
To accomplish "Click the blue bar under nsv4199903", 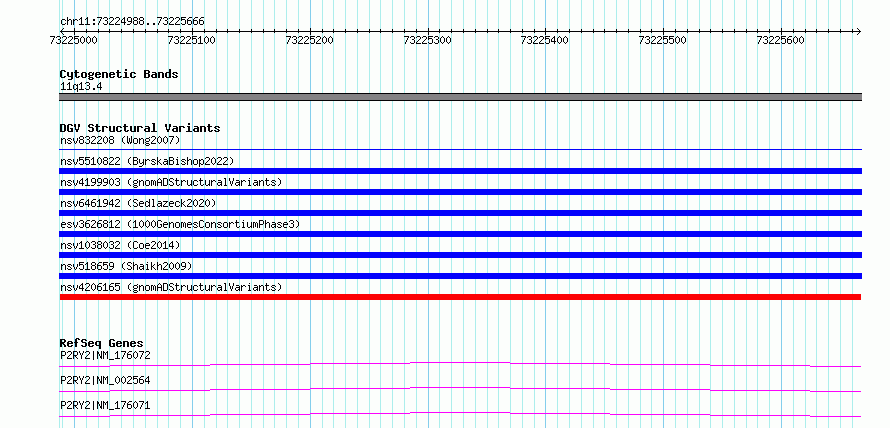I will (x=461, y=192).
